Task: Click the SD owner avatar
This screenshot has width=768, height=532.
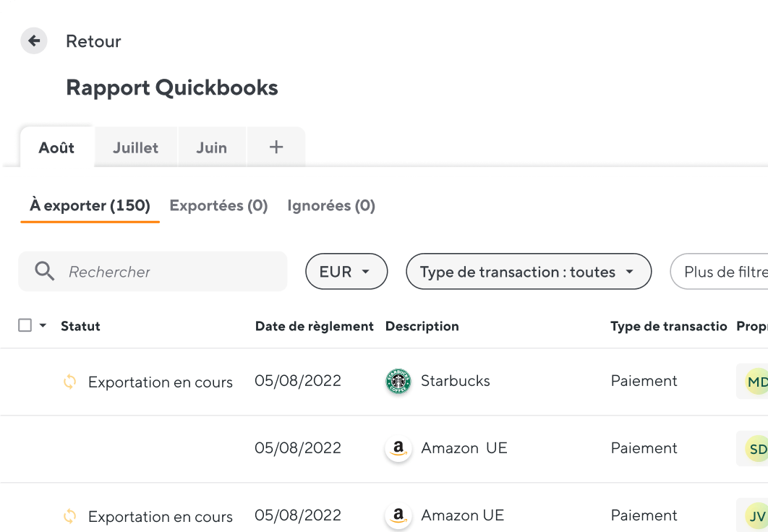Action: (x=756, y=449)
